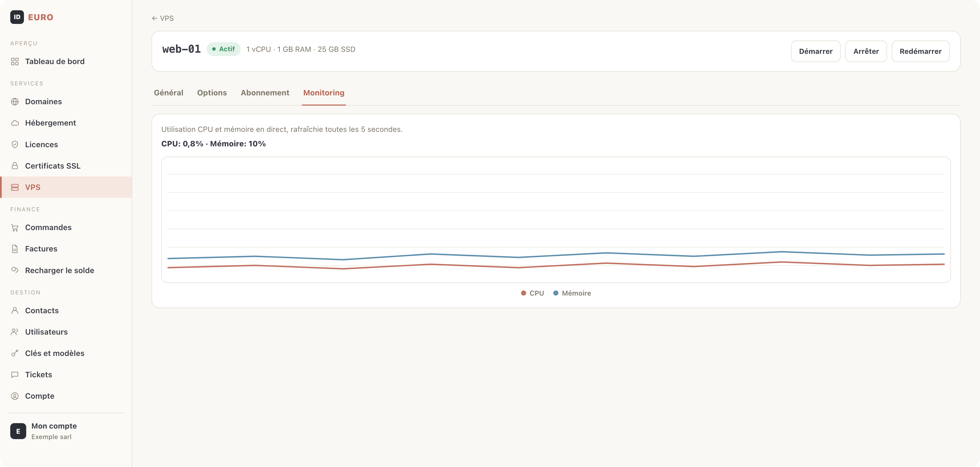
Task: Click the Actif status badge
Action: coord(224,49)
